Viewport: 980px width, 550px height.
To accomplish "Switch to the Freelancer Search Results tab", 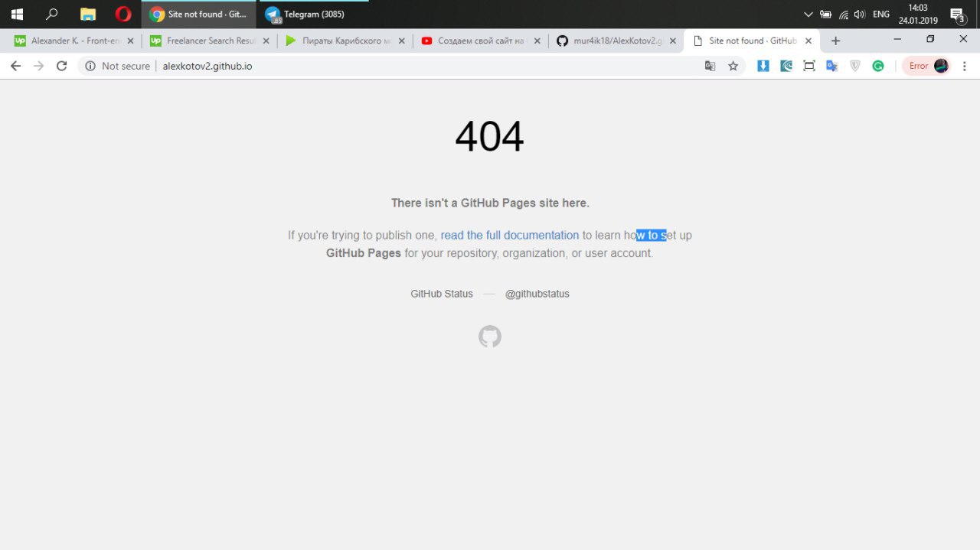I will coord(211,41).
